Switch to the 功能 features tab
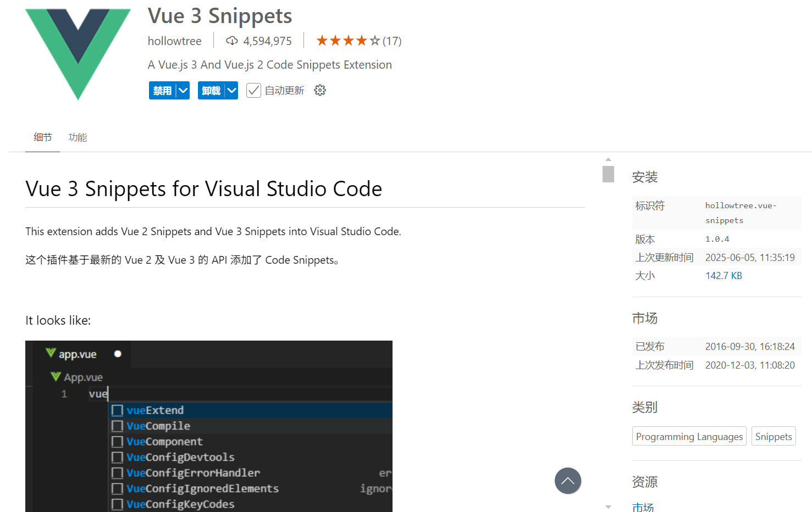The image size is (812, 512). point(78,137)
